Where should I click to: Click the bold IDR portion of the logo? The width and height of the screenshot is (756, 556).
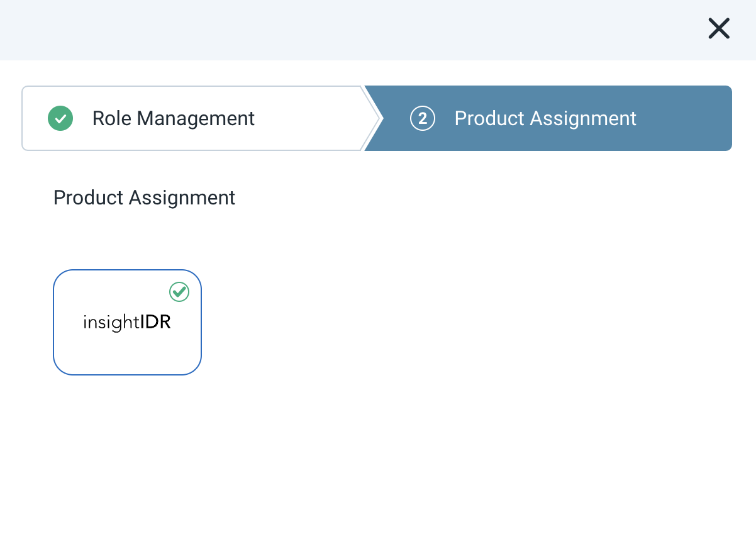click(155, 323)
